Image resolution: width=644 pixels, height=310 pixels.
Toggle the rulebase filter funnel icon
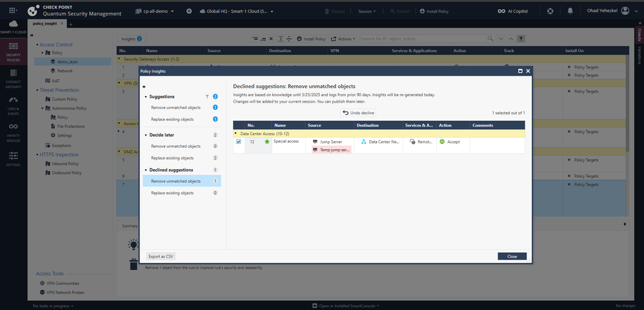(x=520, y=39)
